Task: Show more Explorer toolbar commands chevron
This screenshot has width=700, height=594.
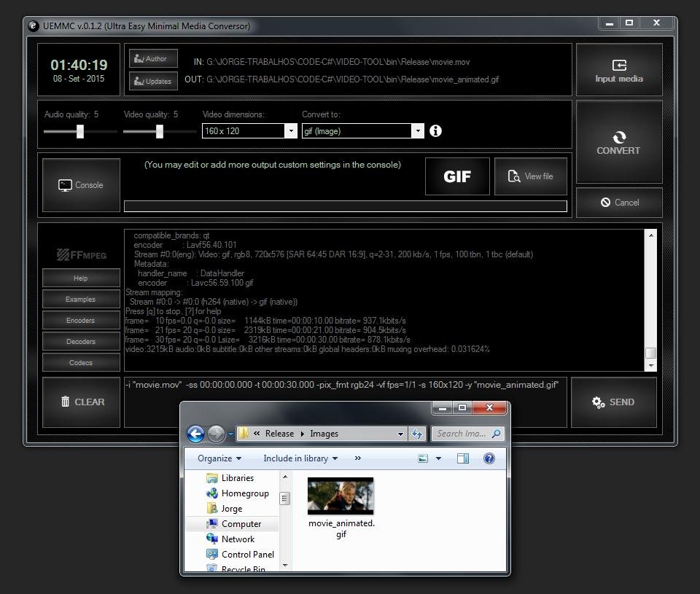Action: pyautogui.click(x=357, y=458)
